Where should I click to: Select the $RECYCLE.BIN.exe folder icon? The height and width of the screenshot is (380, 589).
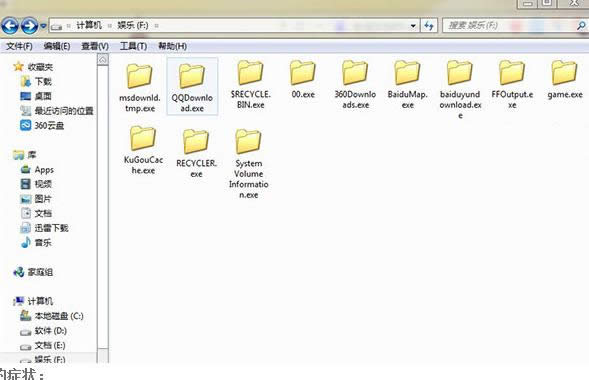[x=250, y=73]
